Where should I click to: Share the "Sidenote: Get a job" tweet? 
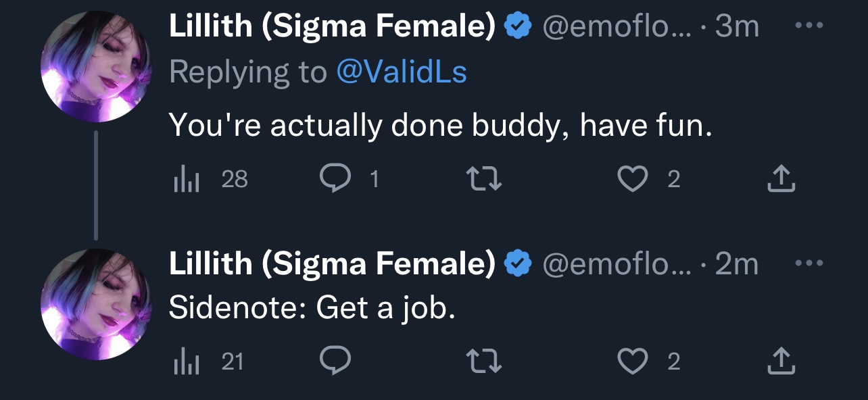[781, 362]
